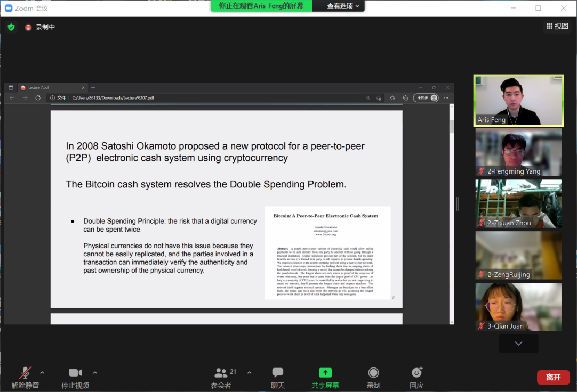Click the green Share Screen icon
The height and width of the screenshot is (392, 577).
click(x=325, y=373)
